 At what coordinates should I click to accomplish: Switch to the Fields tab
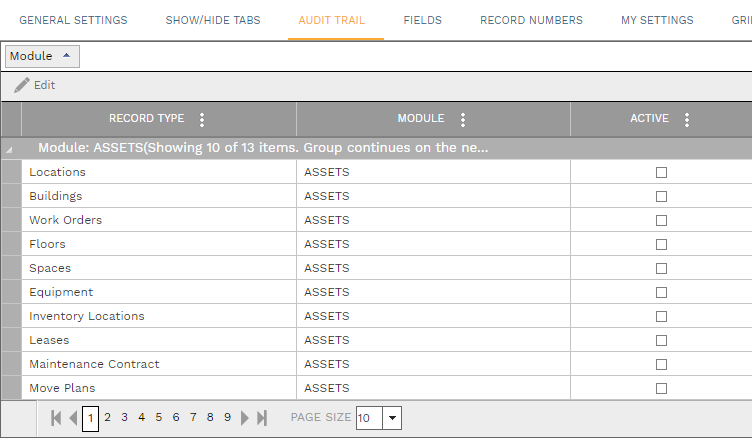(422, 20)
